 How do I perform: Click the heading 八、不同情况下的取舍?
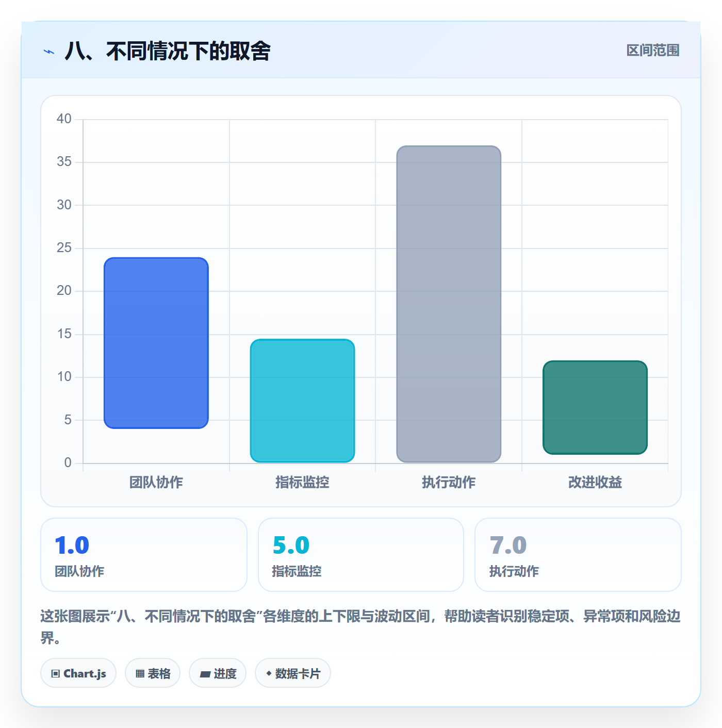(x=168, y=51)
